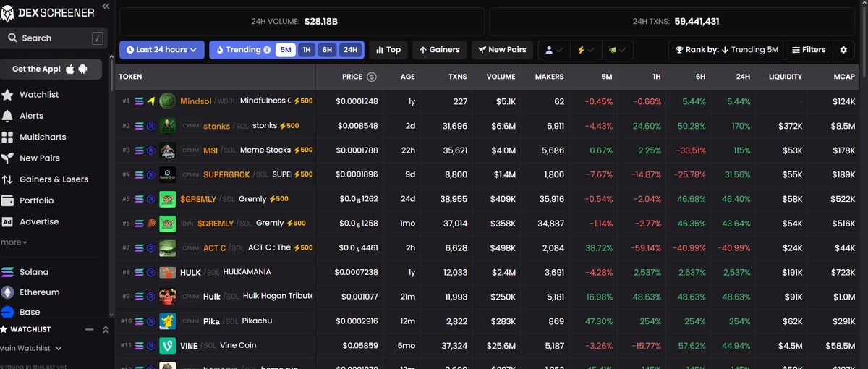Screen dimensions: 868x369
Task: Click the CPMM badge on Pika row
Action: click(190, 321)
